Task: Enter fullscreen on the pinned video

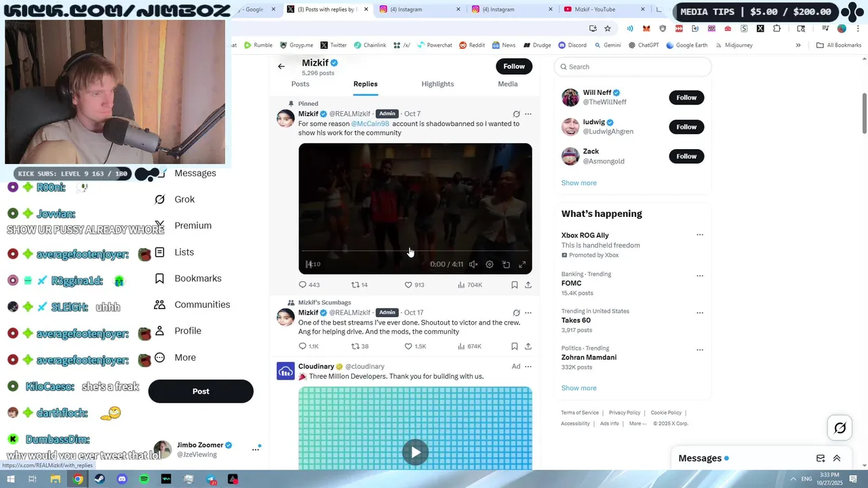Action: 522,264
